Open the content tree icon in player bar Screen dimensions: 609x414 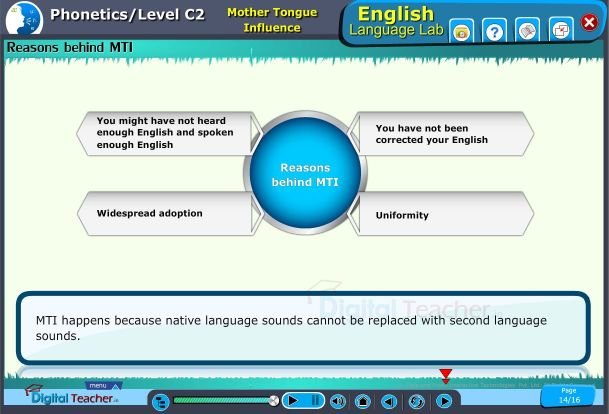(160, 401)
